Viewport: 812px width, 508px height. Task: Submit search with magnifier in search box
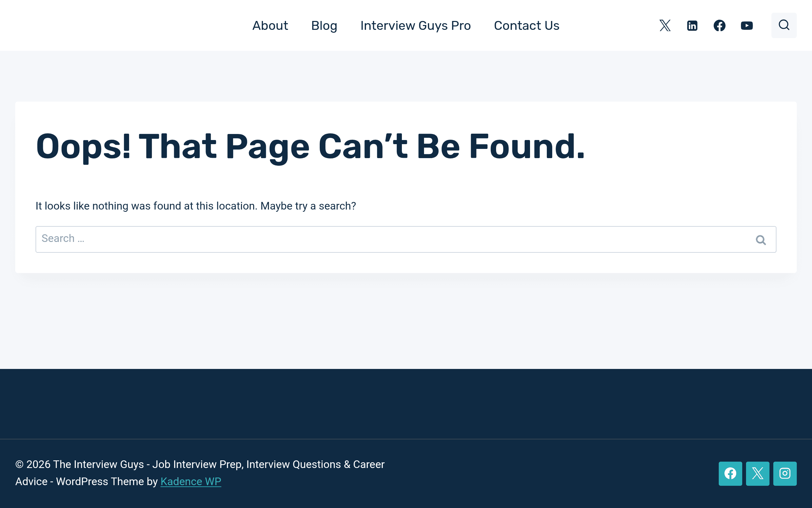coord(761,239)
